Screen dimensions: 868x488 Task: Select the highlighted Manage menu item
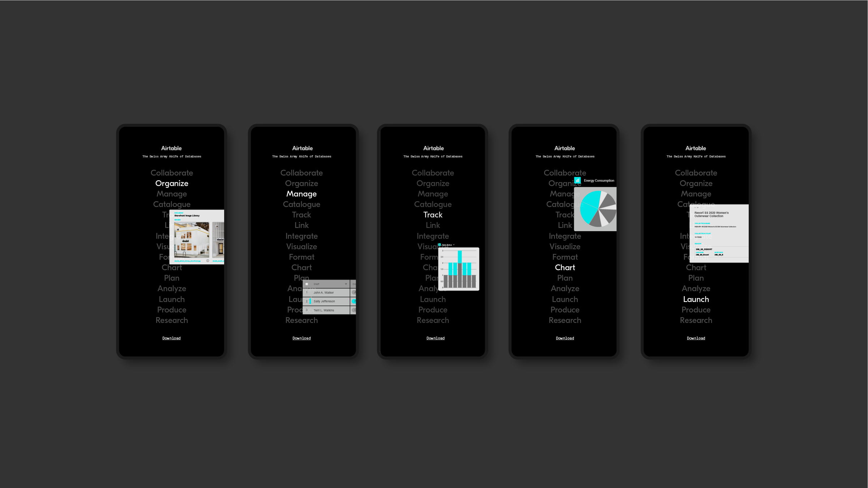point(302,194)
